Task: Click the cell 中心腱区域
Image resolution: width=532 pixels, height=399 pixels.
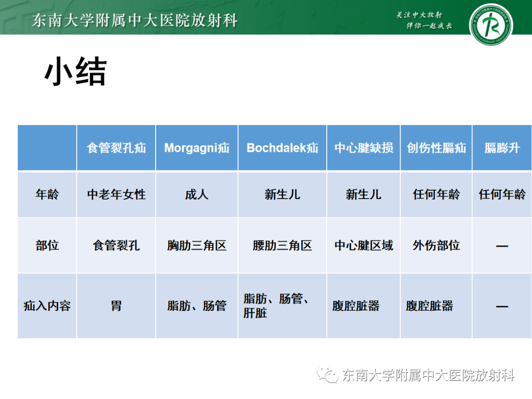Action: coord(364,245)
